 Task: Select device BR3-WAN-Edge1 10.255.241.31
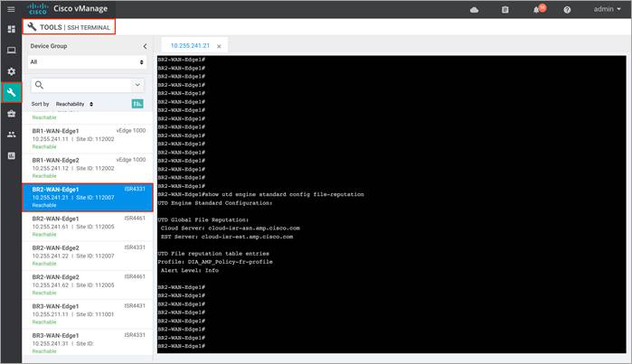[88, 343]
